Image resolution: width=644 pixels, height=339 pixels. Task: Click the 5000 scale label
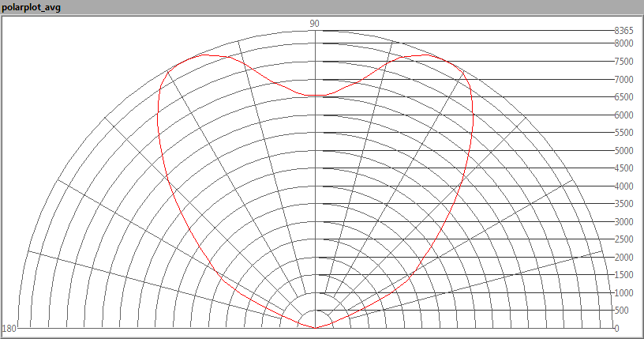(623, 150)
